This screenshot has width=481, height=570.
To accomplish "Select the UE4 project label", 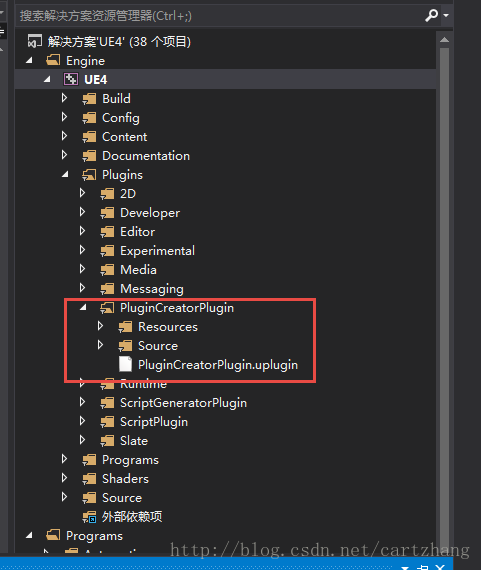I will [96, 80].
